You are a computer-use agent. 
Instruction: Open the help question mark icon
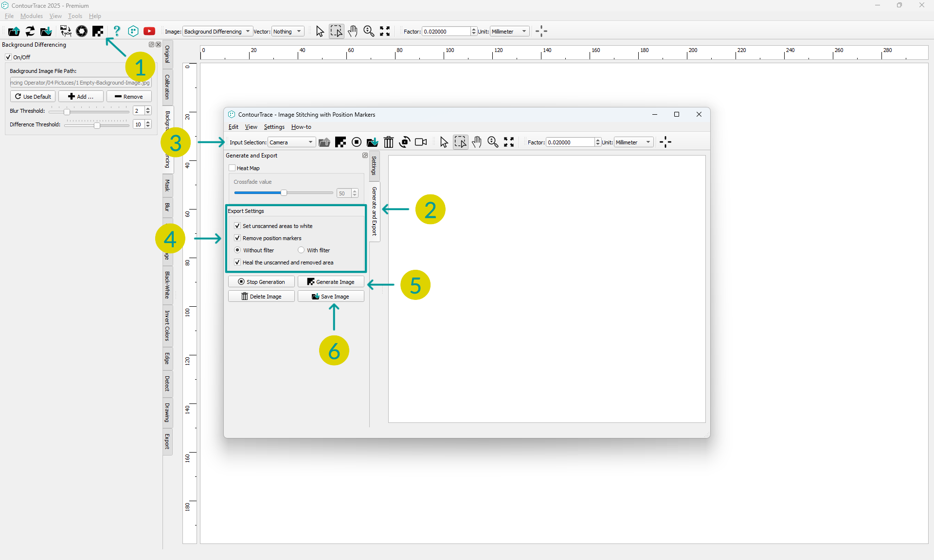coord(117,31)
